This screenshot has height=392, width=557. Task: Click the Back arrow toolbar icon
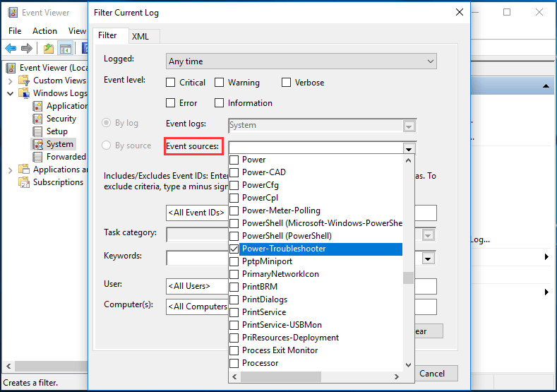pos(11,48)
